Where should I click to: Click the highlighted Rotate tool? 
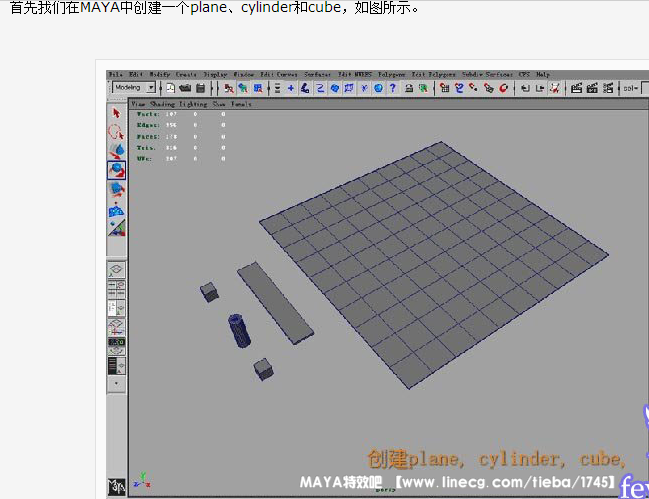[117, 170]
